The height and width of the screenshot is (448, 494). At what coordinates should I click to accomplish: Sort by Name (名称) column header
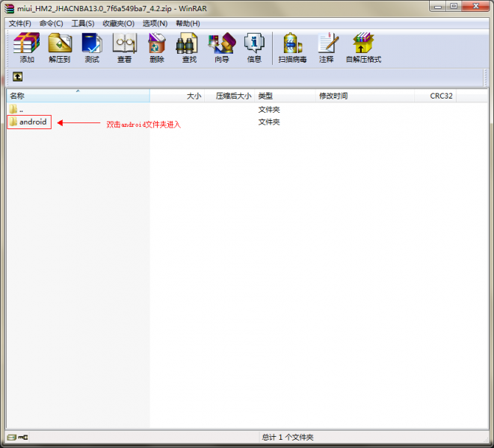click(78, 96)
